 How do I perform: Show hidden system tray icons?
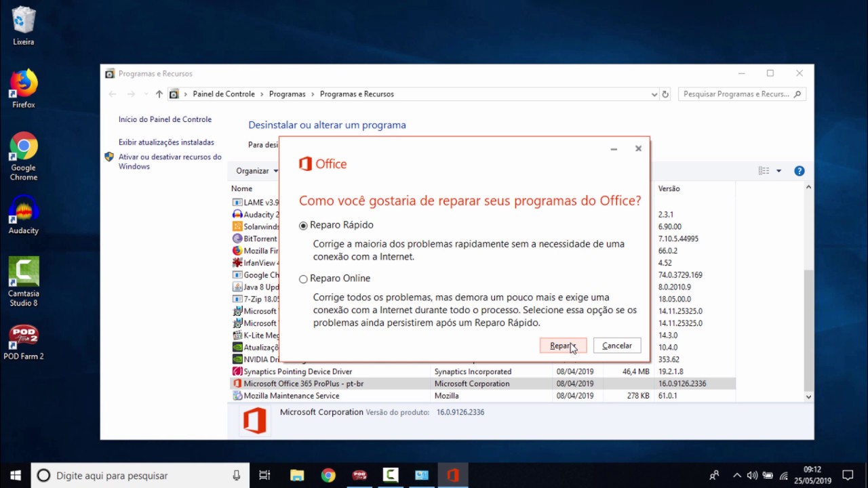point(737,476)
